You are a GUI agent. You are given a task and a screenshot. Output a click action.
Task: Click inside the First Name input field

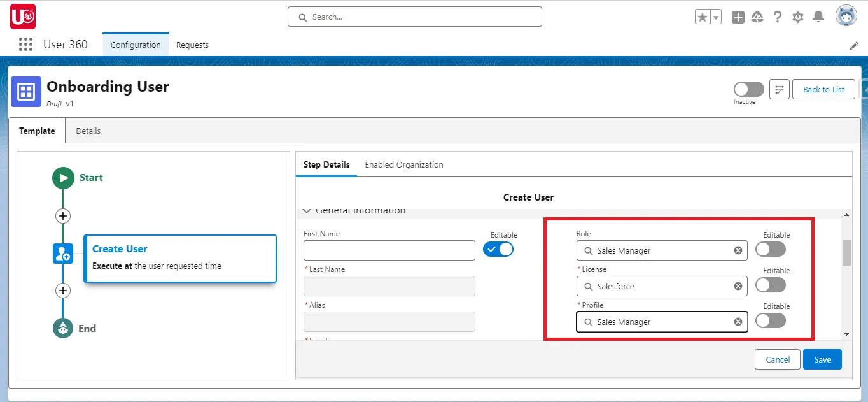tap(389, 250)
